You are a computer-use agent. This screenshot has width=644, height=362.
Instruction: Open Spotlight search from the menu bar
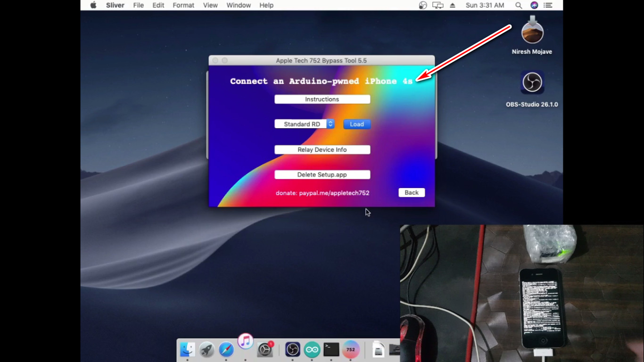point(518,5)
